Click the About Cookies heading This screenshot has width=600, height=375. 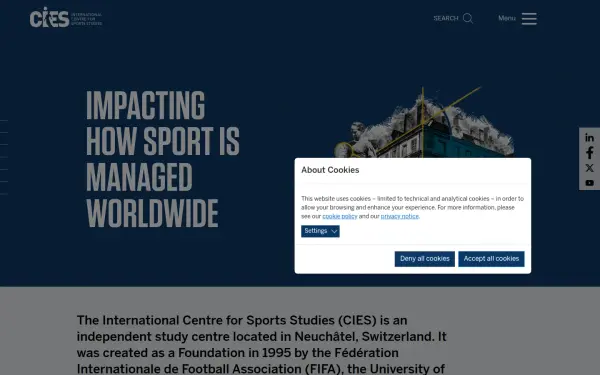pyautogui.click(x=330, y=170)
